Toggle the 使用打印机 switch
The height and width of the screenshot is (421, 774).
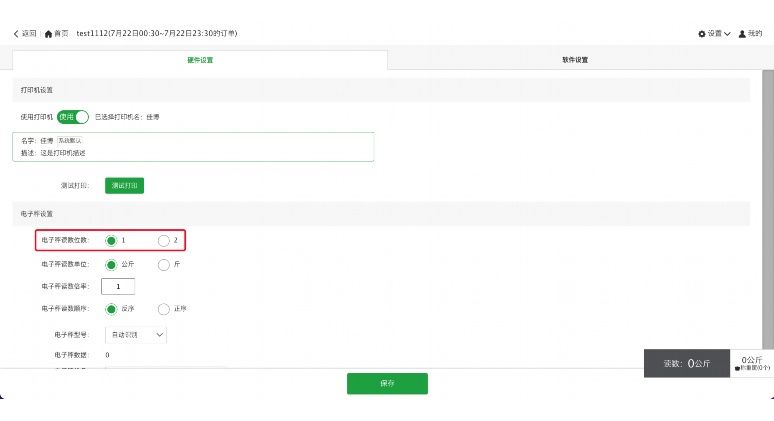(73, 117)
